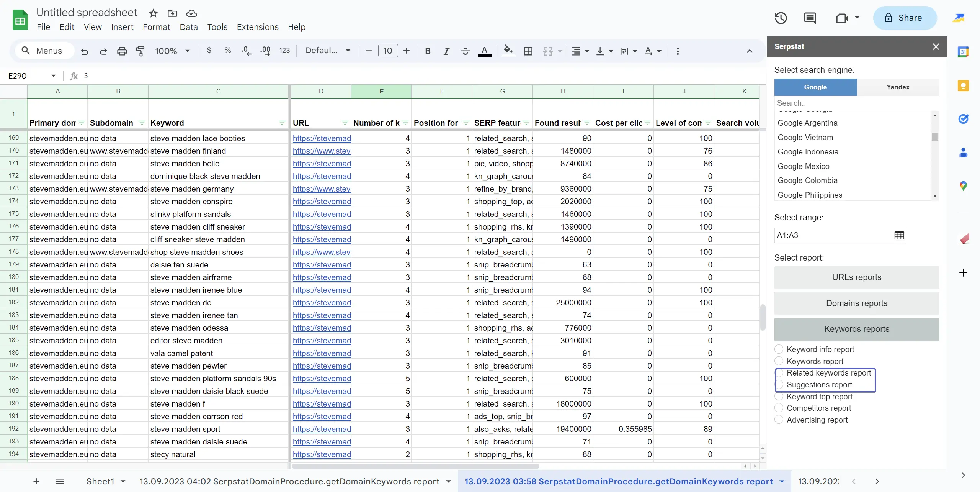The height and width of the screenshot is (492, 980).
Task: Toggle bold formatting icon
Action: [x=426, y=51]
